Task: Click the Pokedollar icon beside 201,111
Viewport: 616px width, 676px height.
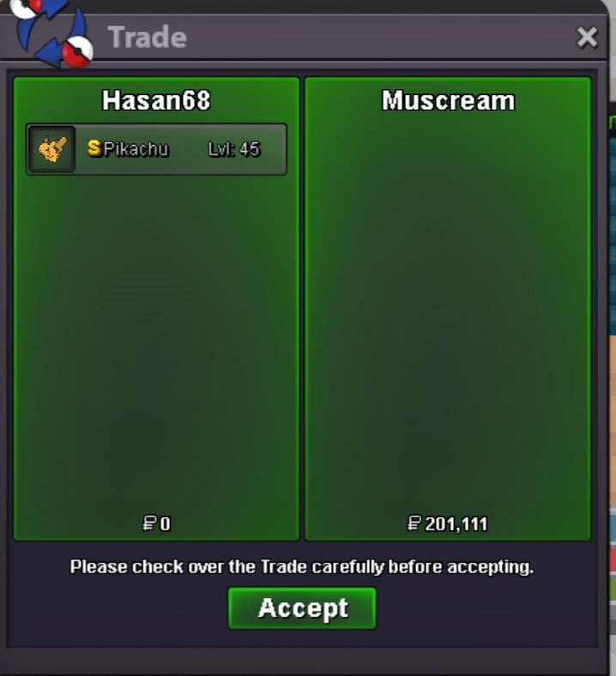Action: tap(414, 523)
